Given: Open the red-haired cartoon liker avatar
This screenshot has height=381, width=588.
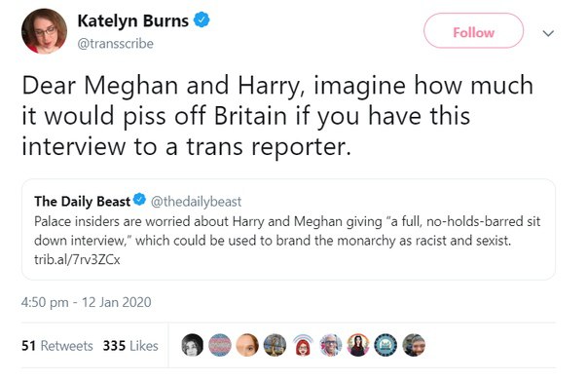Looking at the screenshot, I should 303,345.
